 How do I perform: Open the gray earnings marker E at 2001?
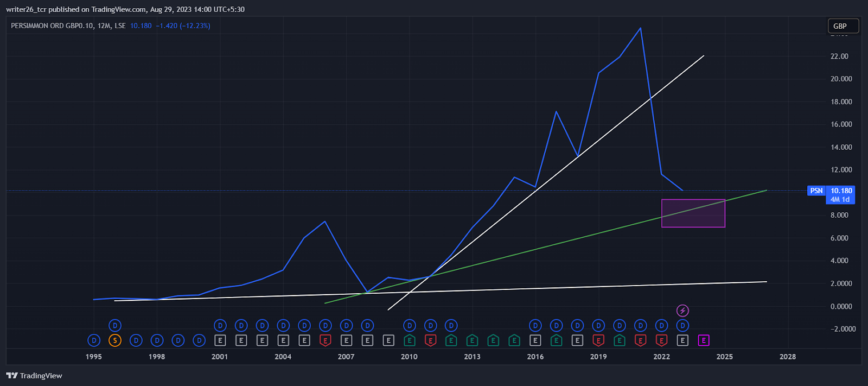[x=220, y=340]
